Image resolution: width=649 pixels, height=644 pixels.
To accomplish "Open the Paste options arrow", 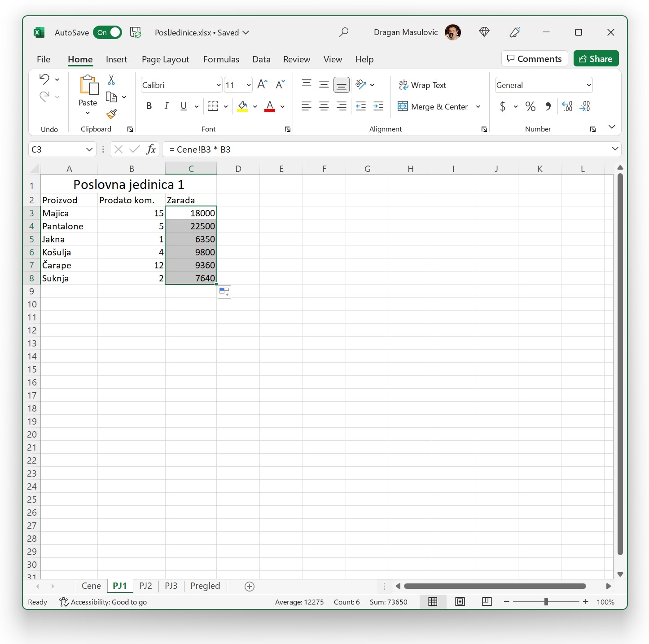I will [x=88, y=113].
